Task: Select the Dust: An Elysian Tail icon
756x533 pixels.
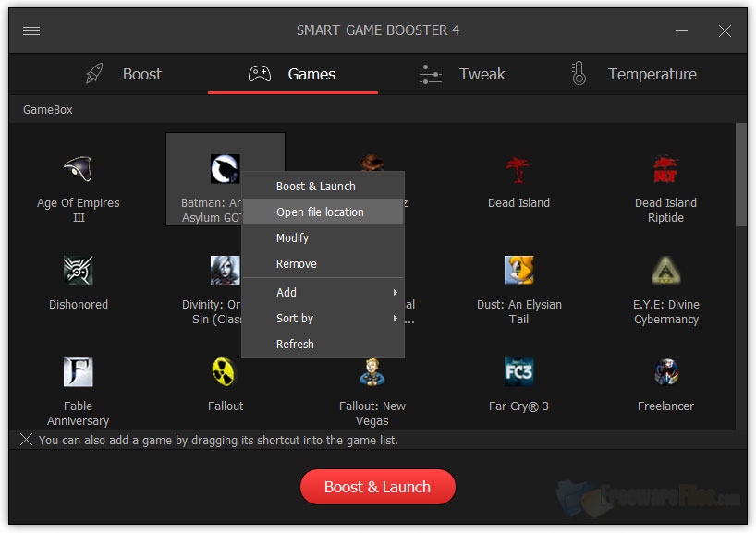Action: point(518,271)
